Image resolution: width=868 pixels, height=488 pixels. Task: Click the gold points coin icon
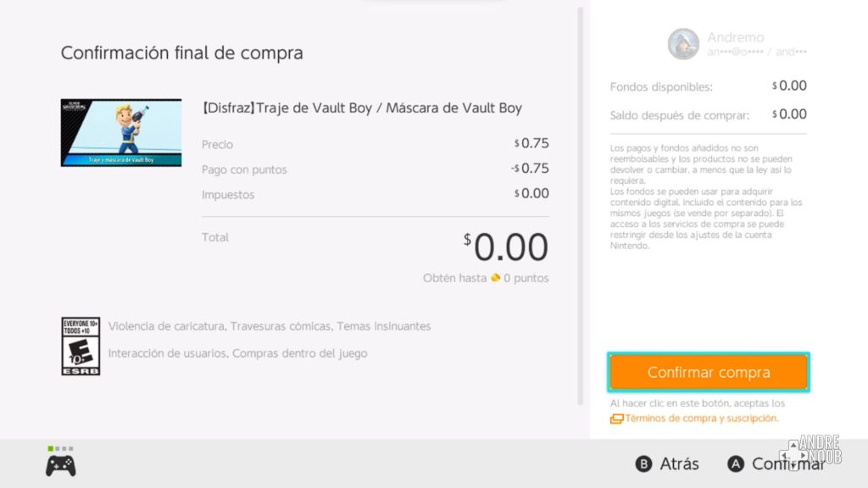click(x=495, y=278)
